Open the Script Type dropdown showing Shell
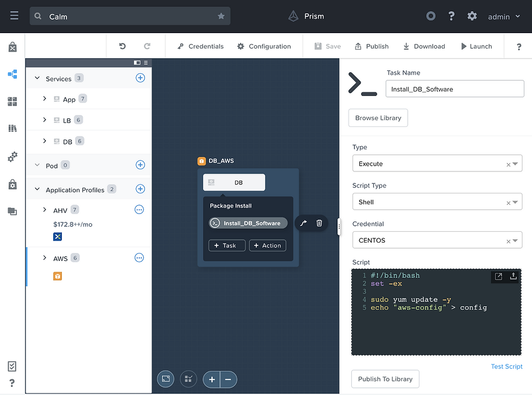This screenshot has height=395, width=532. (437, 202)
